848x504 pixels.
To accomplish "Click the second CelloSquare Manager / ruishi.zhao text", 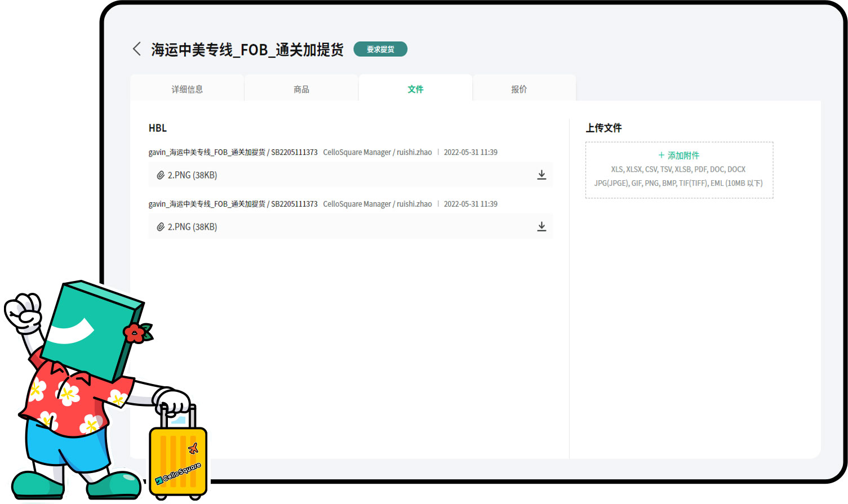I will (x=378, y=204).
